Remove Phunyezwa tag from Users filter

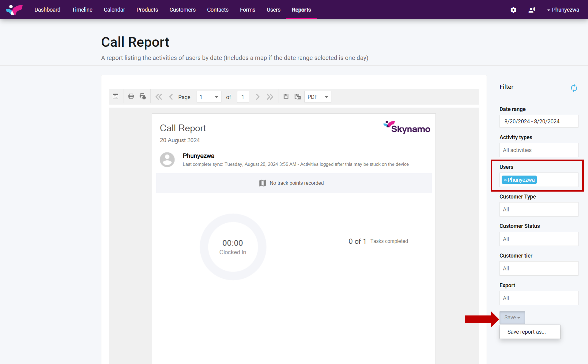(x=505, y=180)
